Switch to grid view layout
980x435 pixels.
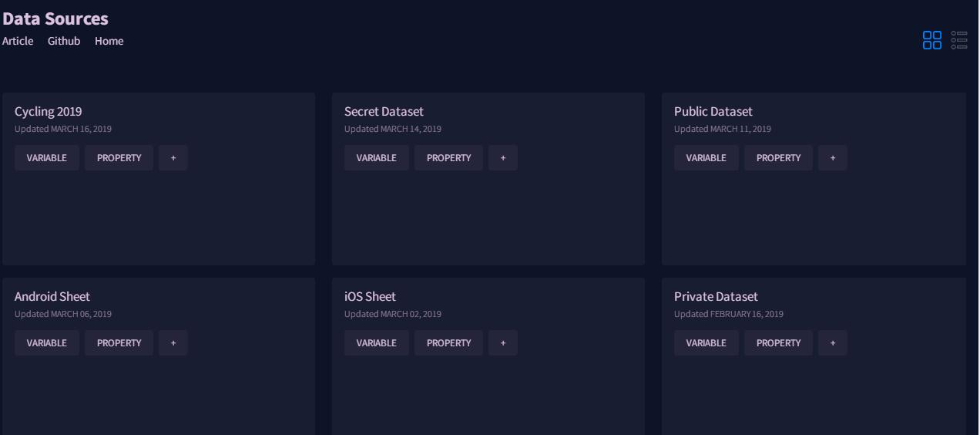(x=931, y=40)
